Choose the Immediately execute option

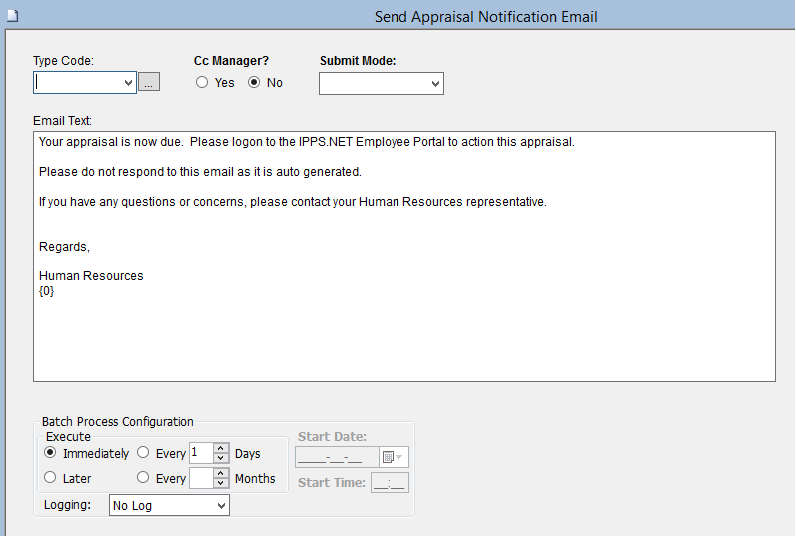pos(50,453)
